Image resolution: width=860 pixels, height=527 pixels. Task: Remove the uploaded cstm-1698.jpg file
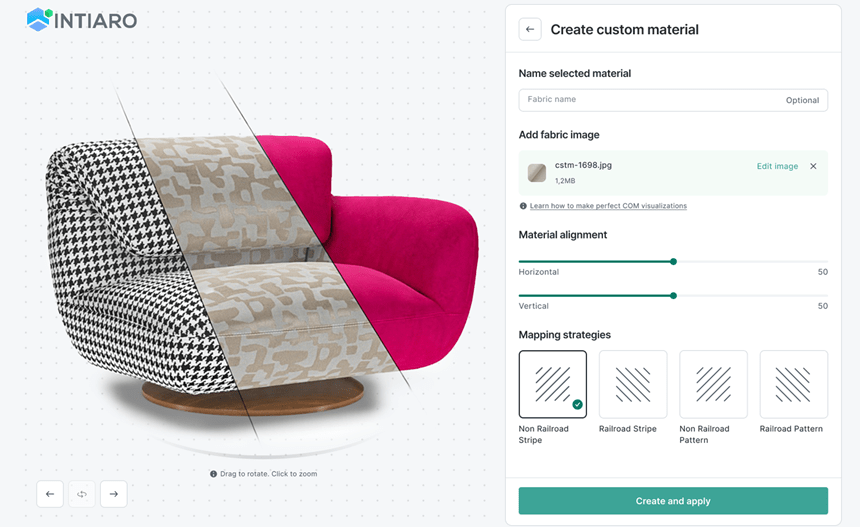click(813, 166)
